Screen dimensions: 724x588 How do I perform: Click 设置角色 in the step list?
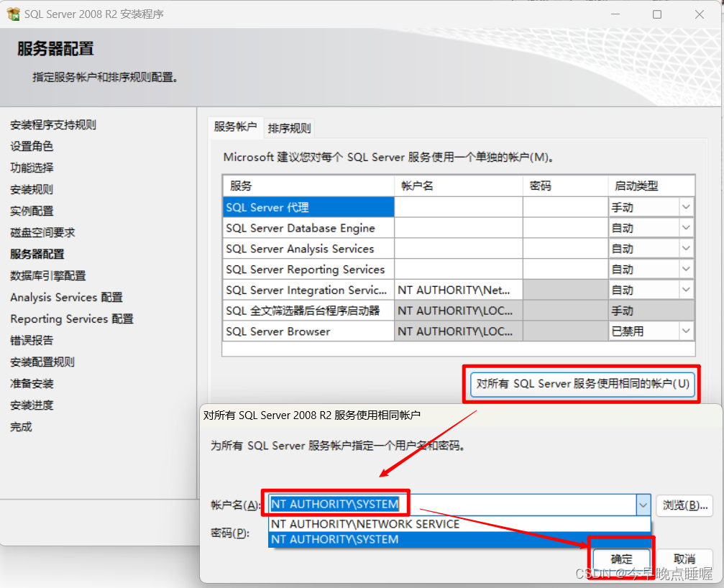32,147
